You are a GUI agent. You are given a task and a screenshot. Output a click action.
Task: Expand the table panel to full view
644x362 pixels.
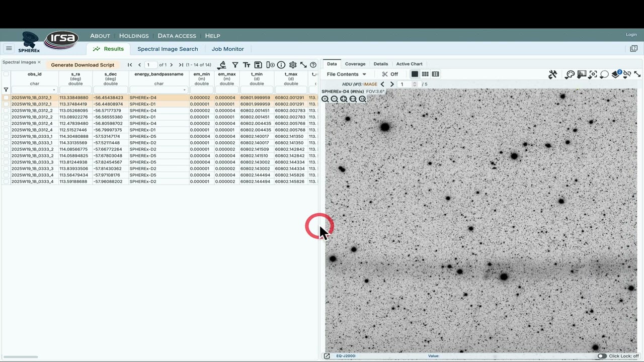303,65
